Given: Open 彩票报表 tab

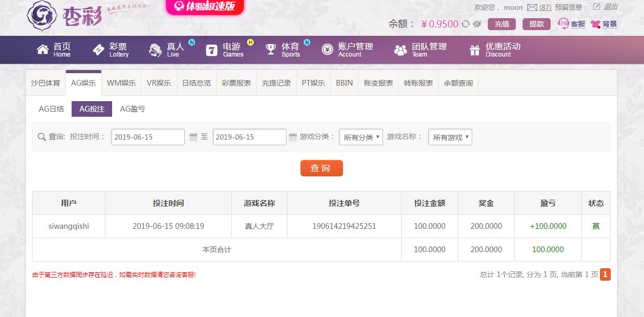Looking at the screenshot, I should click(x=237, y=83).
